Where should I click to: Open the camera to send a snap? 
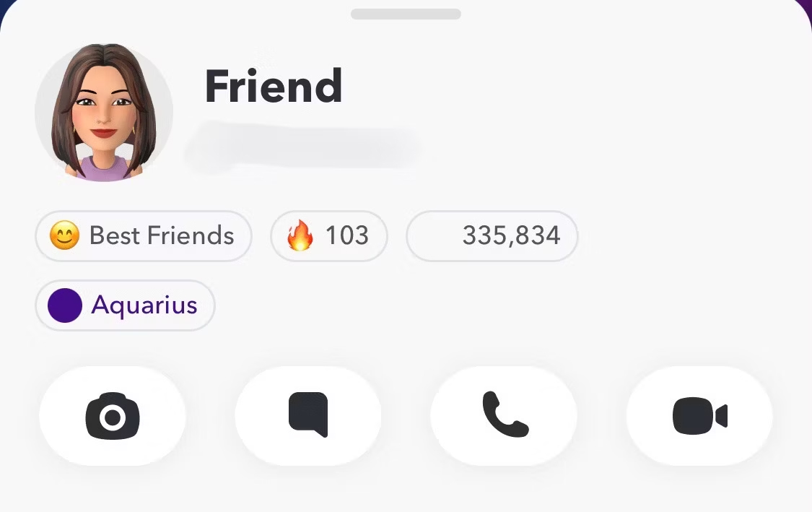113,416
